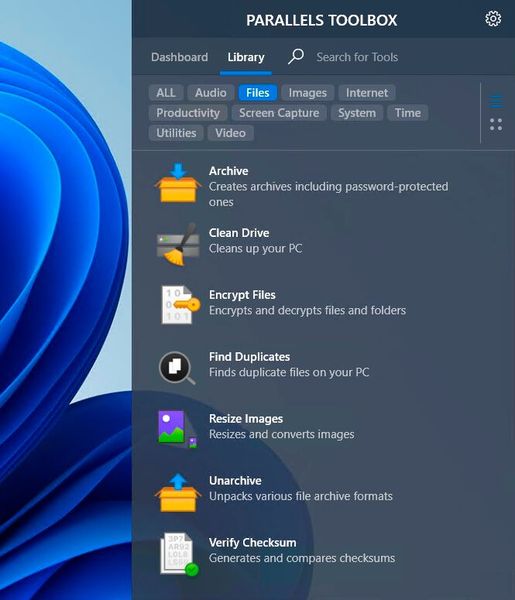Screen dimensions: 515x600
Task: Click the Encrypt Files title text
Action: 242,295
